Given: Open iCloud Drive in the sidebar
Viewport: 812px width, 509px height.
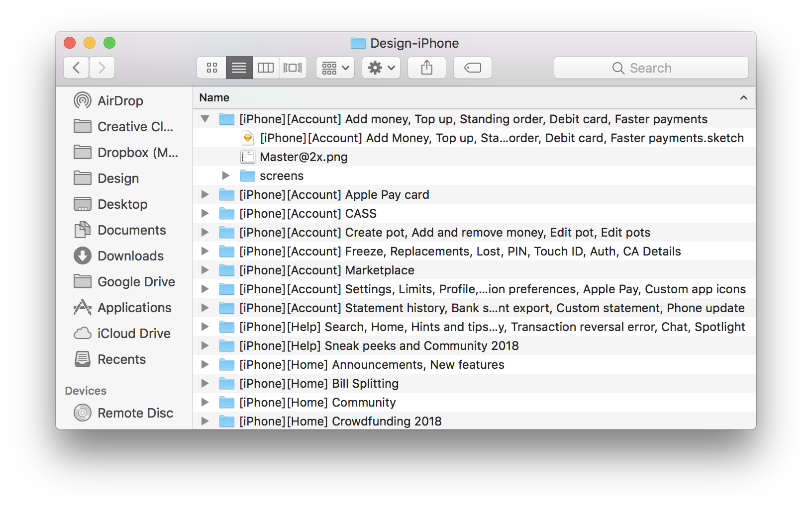Looking at the screenshot, I should pyautogui.click(x=122, y=333).
